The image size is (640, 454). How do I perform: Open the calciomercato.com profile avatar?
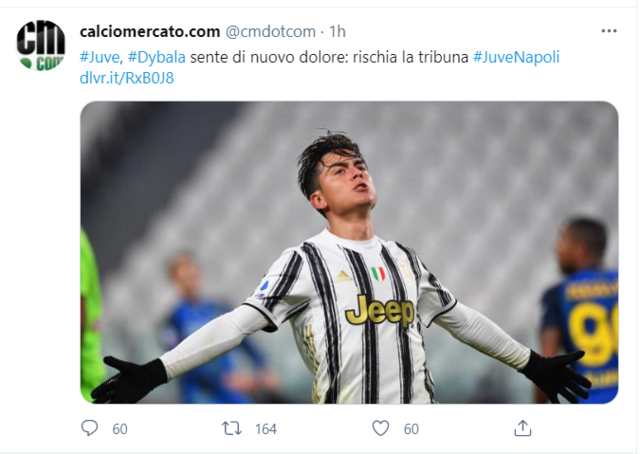(x=41, y=46)
